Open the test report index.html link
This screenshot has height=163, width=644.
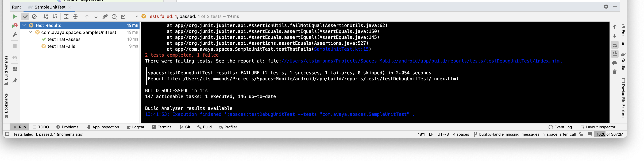[x=422, y=61]
